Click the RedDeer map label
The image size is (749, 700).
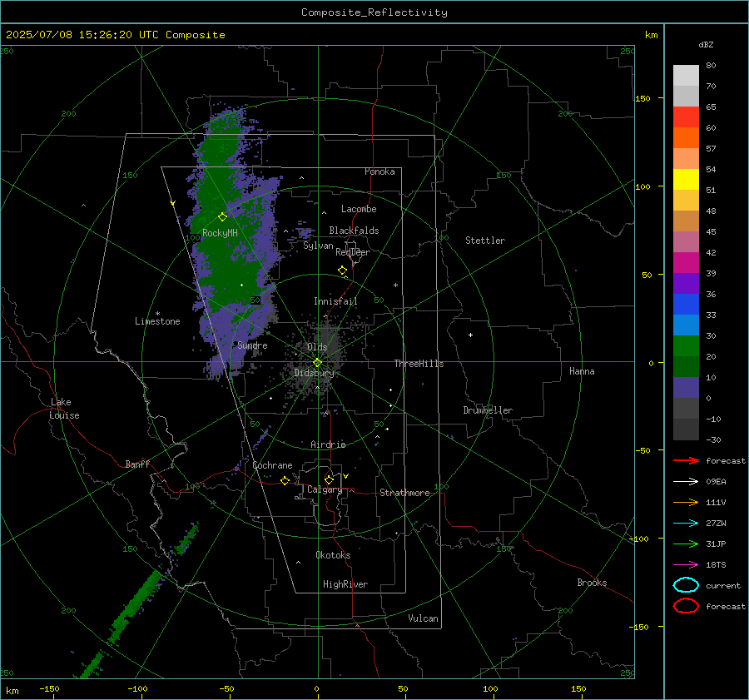click(x=353, y=252)
